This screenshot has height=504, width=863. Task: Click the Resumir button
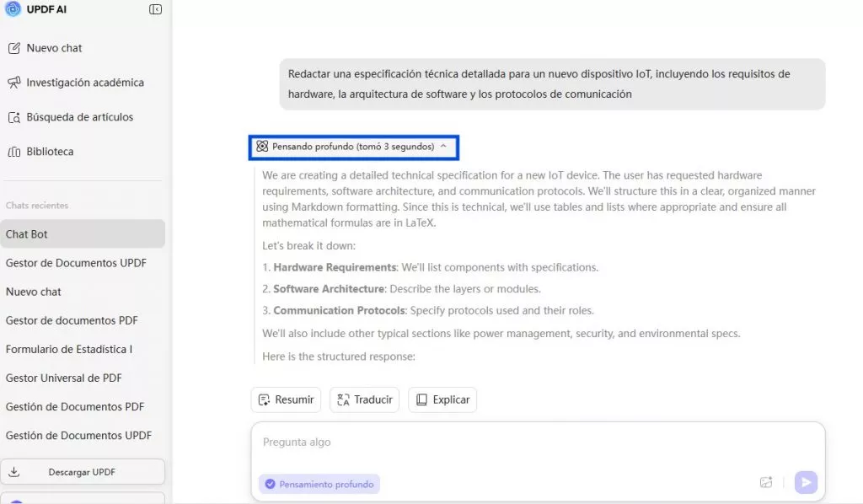(286, 399)
